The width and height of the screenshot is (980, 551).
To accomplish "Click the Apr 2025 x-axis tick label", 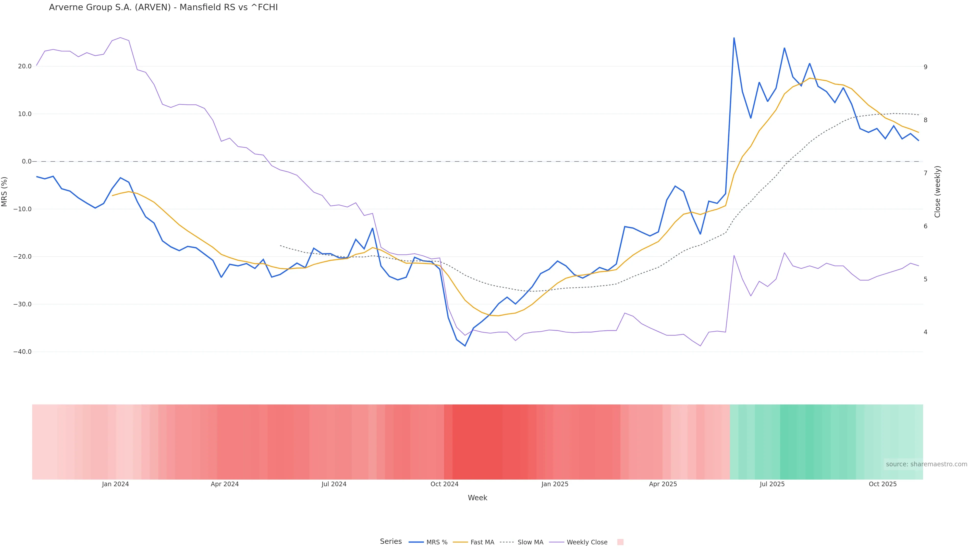I will [x=663, y=484].
